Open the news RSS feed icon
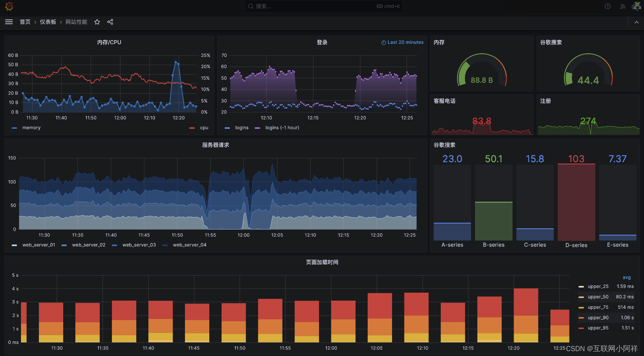Image resolution: width=644 pixels, height=356 pixels. coord(623,6)
